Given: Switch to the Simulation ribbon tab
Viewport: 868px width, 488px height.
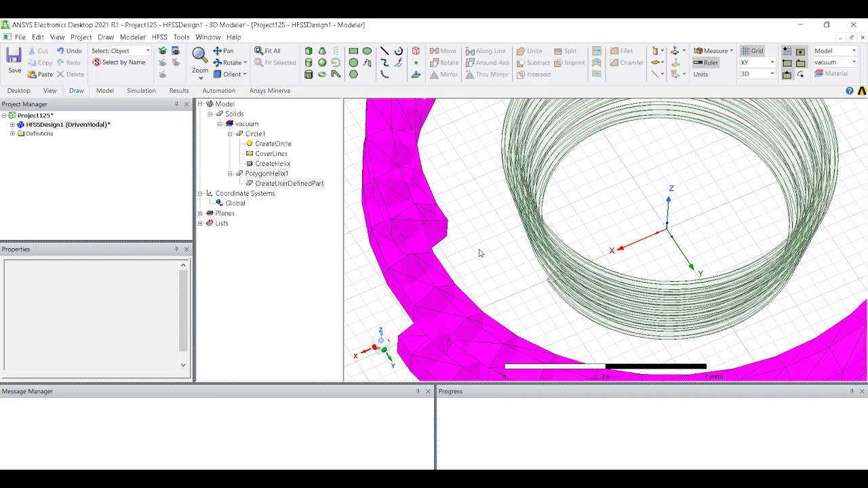Looking at the screenshot, I should 141,91.
